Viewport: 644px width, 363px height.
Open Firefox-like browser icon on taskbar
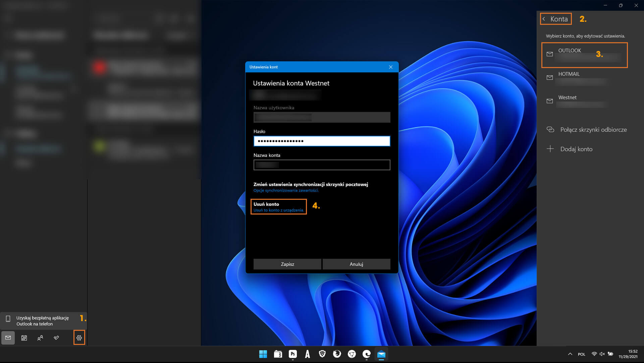(x=337, y=354)
